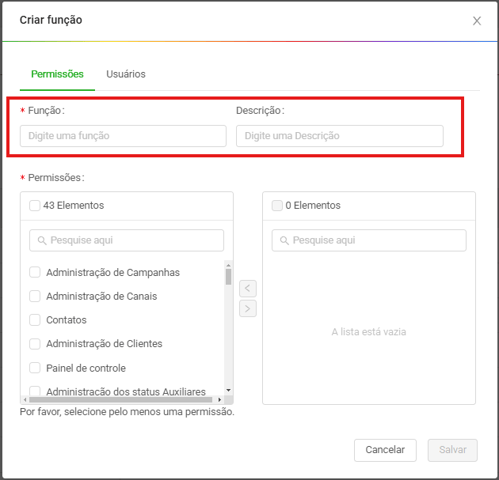Switch to the Usuários tab
Viewport: 499px width, 480px height.
[126, 74]
